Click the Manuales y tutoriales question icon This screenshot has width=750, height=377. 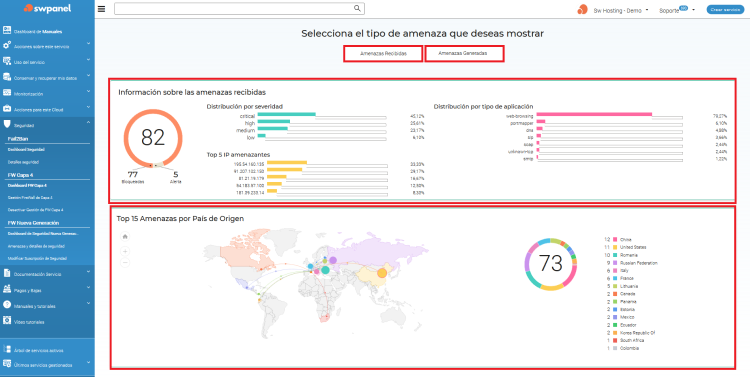(x=7, y=305)
